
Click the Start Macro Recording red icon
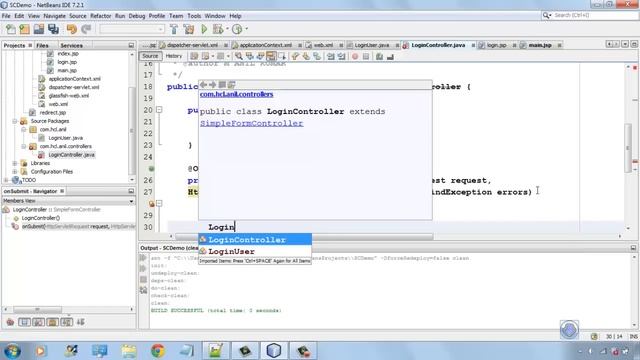point(355,56)
